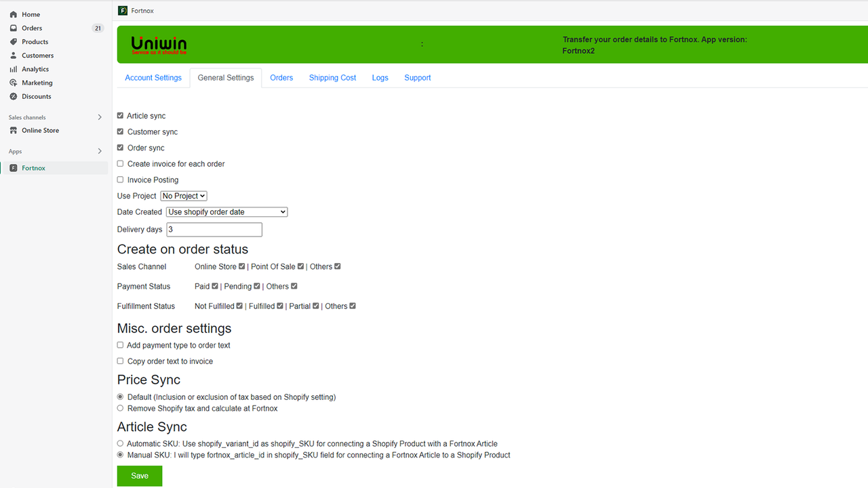This screenshot has width=868, height=488.
Task: Toggle Fulfillment Status Others checkbox
Action: pyautogui.click(x=353, y=306)
